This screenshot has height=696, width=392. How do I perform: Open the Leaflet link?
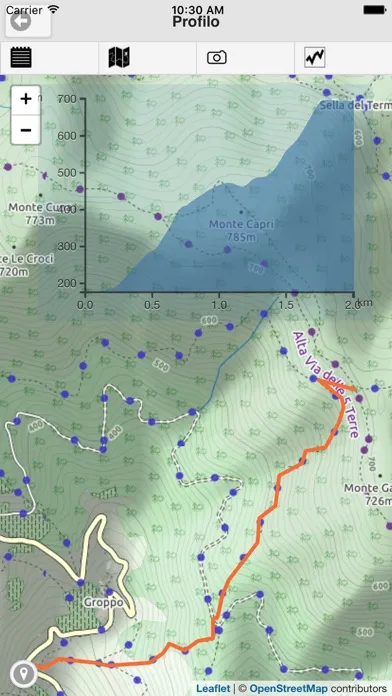coord(213,689)
